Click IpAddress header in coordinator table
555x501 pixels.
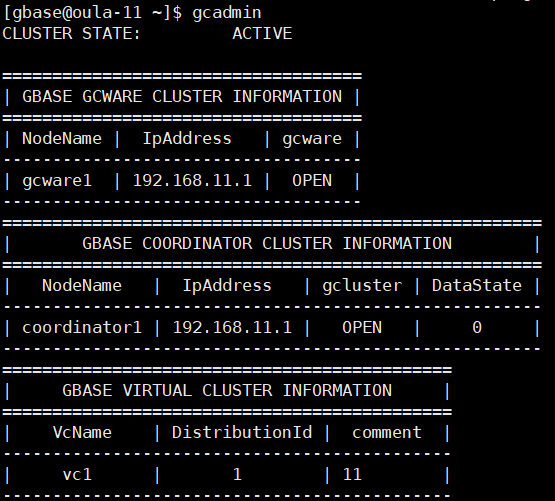pyautogui.click(x=227, y=286)
